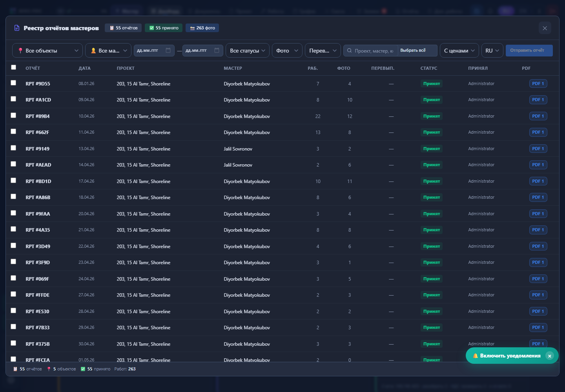Screen dimensions: 565x392
Task: Check the box for RPT #662F
Action: (13, 131)
